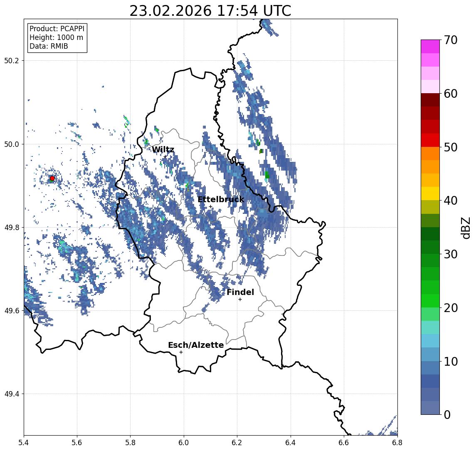Click the latitude label 49.8

tap(12, 227)
